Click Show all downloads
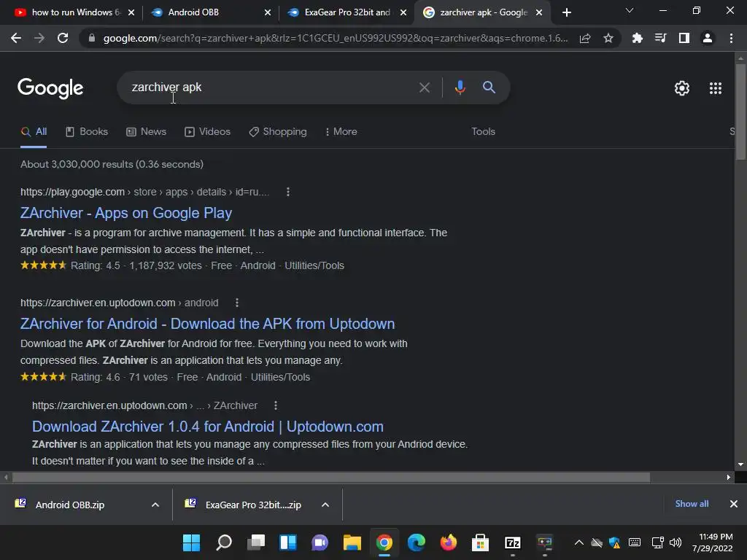Viewport: 747px width, 560px height. [692, 504]
